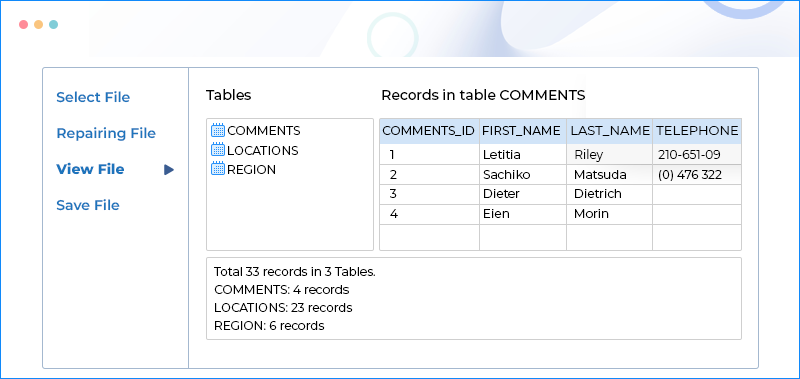
Task: Open the Save File step
Action: tap(88, 205)
